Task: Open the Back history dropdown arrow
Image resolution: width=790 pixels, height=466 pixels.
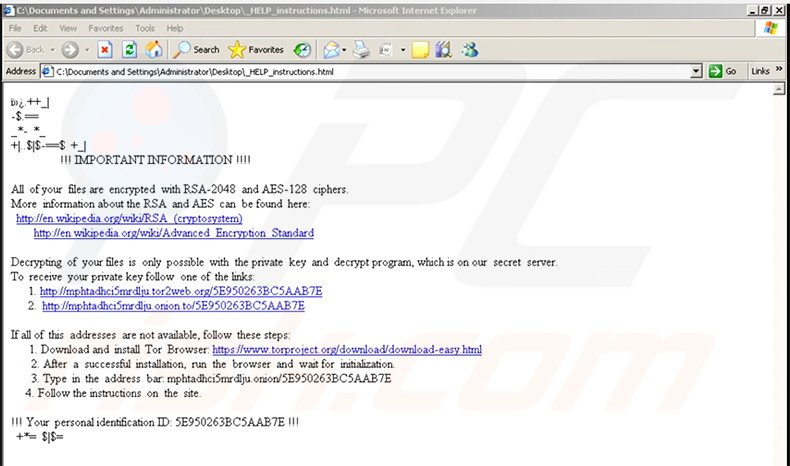Action: coord(52,50)
